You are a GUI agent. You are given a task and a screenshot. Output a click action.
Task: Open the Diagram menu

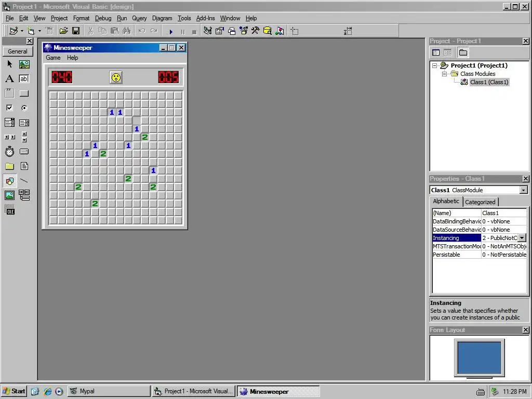(x=162, y=18)
